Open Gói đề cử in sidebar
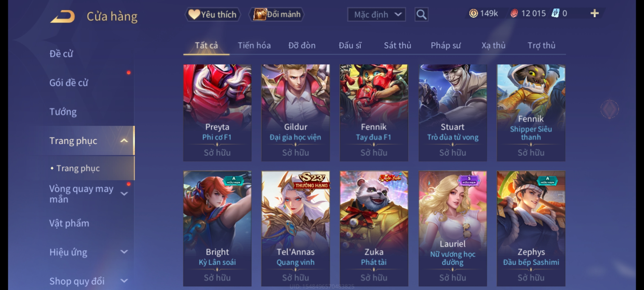 point(68,83)
